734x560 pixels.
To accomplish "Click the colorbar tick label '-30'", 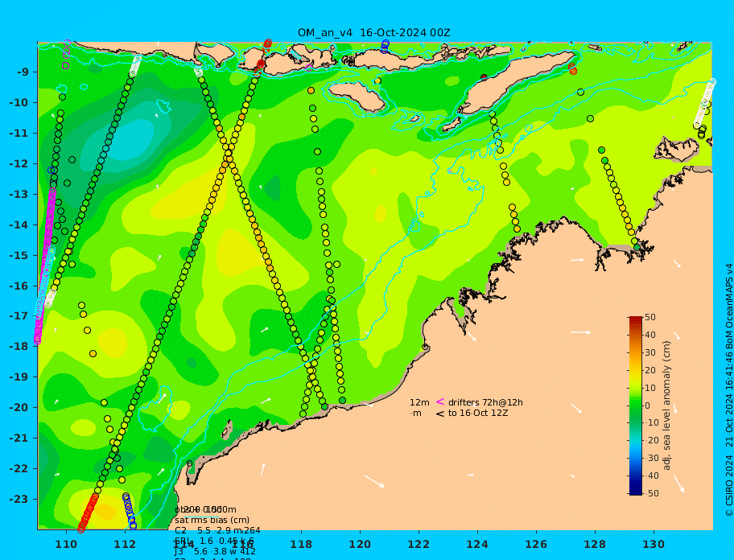I will [x=652, y=458].
